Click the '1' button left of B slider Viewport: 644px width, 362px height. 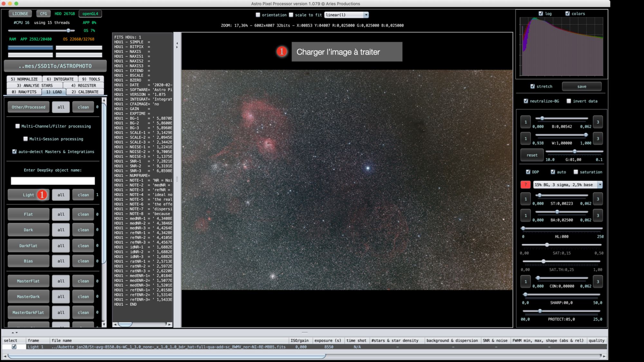(526, 122)
